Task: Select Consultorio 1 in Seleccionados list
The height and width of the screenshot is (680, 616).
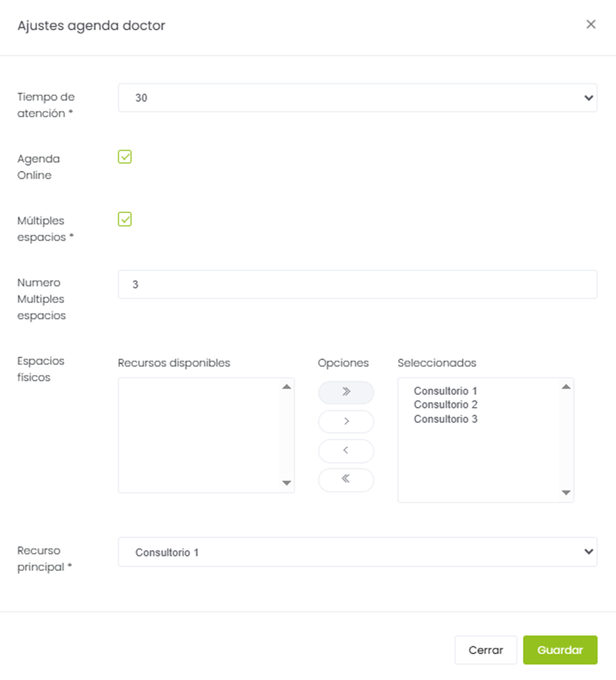Action: [446, 391]
